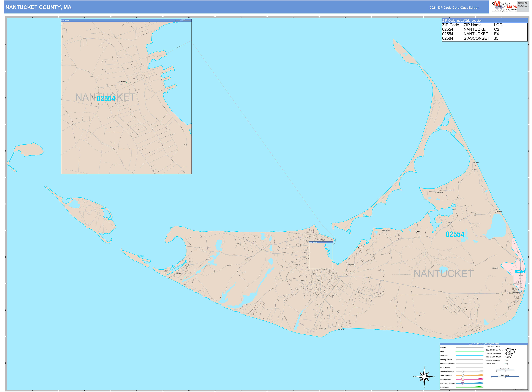Click the Wauwinet place label
Screen dimensions: 532x392
476,162
